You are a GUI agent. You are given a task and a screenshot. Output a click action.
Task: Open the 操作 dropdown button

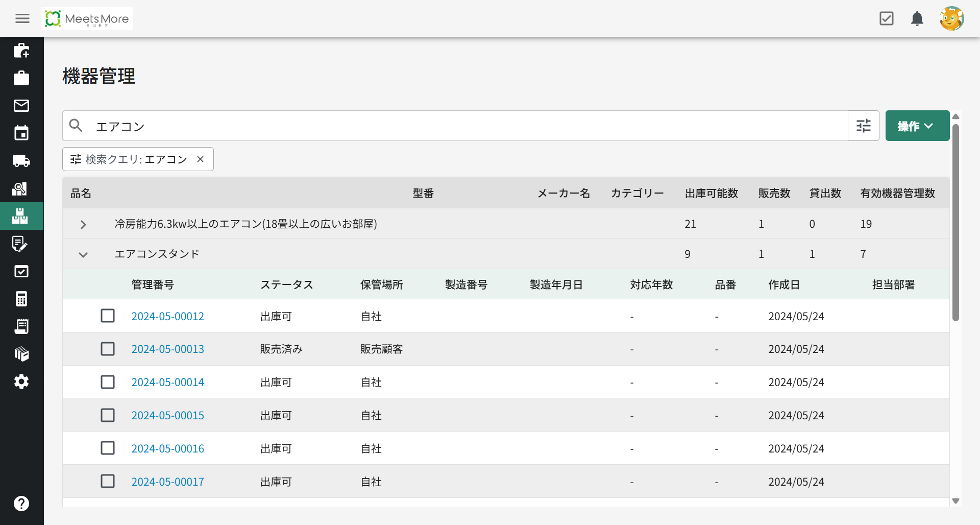click(x=917, y=126)
